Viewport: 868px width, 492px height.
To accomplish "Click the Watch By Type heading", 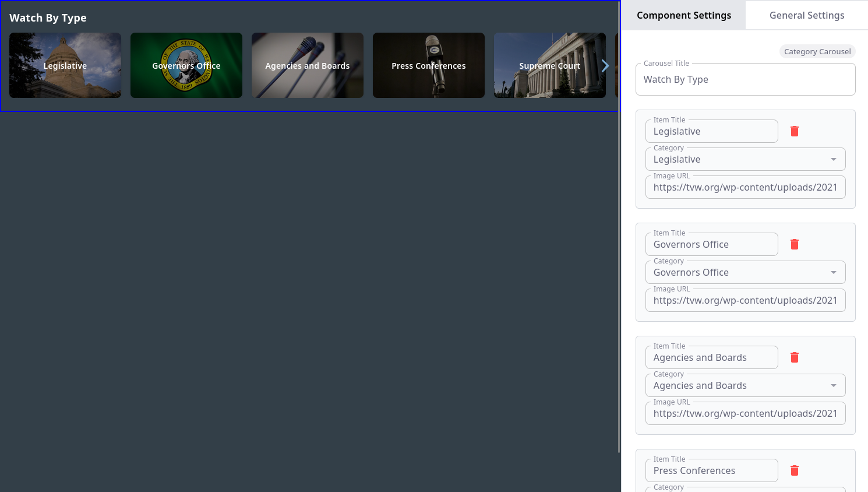I will click(48, 17).
